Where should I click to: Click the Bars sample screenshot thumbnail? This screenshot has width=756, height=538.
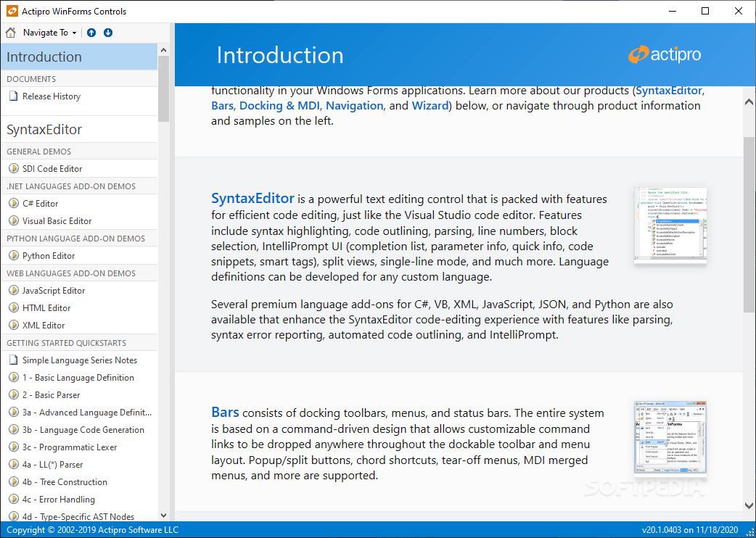point(670,439)
